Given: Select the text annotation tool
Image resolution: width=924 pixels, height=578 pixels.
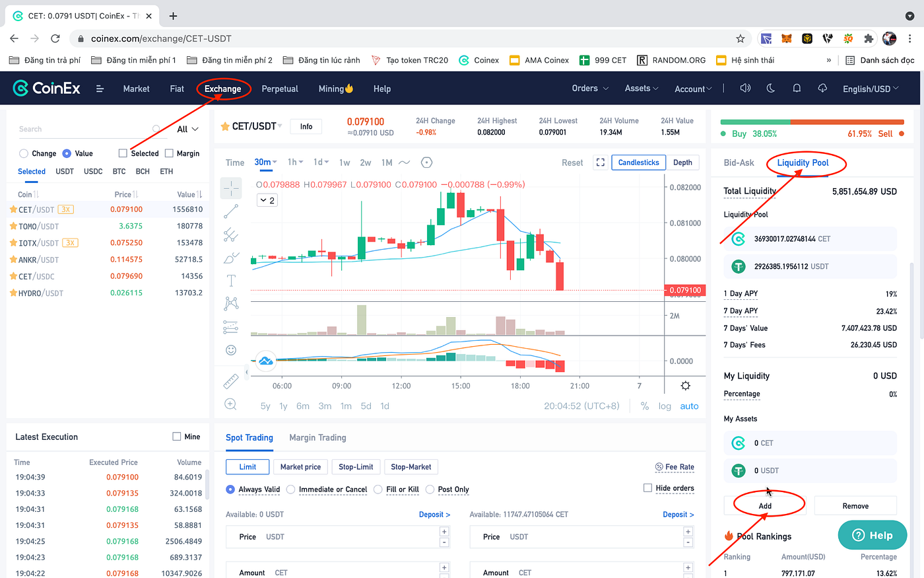Looking at the screenshot, I should tap(231, 281).
